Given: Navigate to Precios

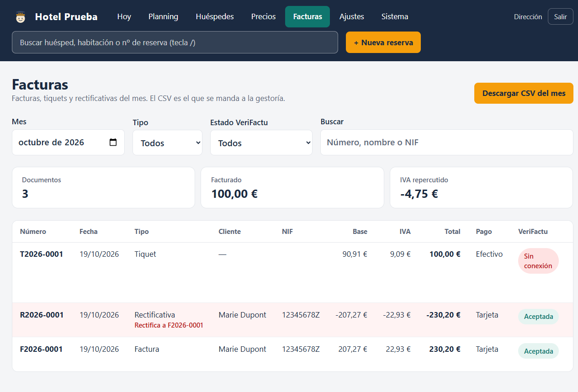Looking at the screenshot, I should coord(264,16).
